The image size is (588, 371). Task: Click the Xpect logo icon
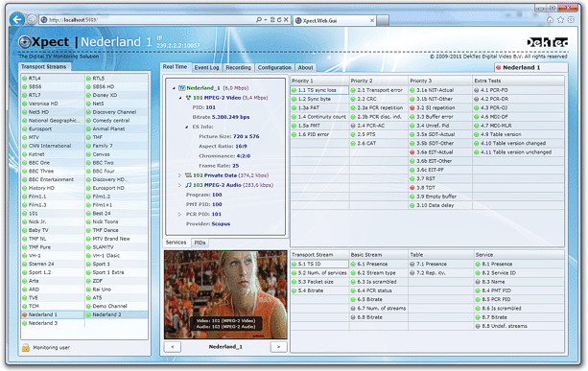tap(25, 42)
